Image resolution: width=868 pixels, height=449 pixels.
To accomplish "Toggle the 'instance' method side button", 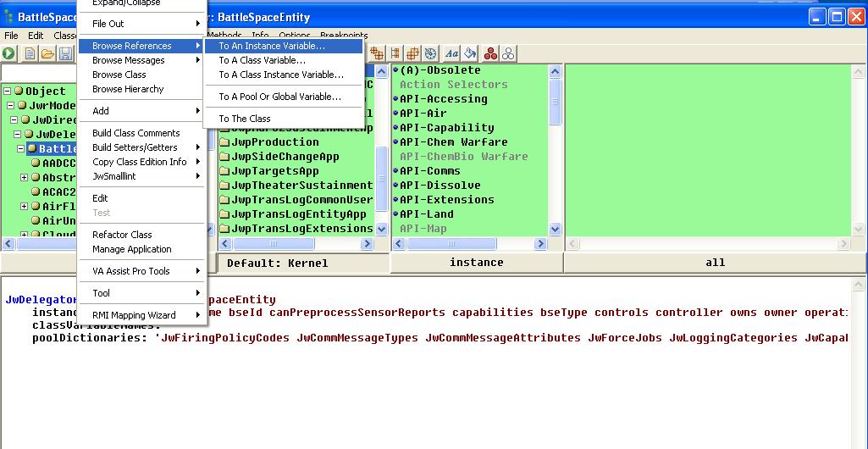I will point(476,263).
